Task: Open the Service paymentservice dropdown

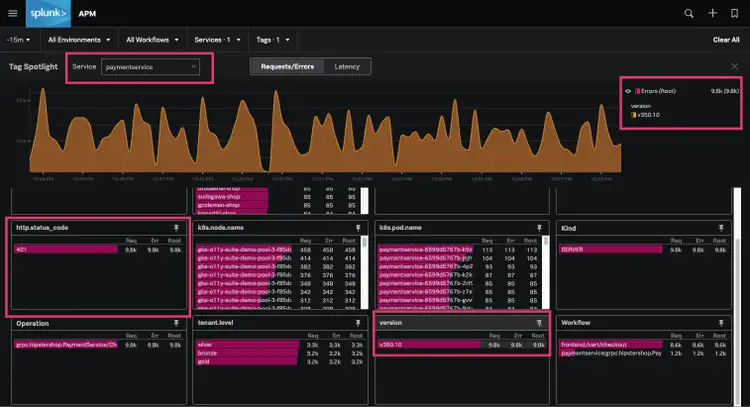Action: [150, 67]
